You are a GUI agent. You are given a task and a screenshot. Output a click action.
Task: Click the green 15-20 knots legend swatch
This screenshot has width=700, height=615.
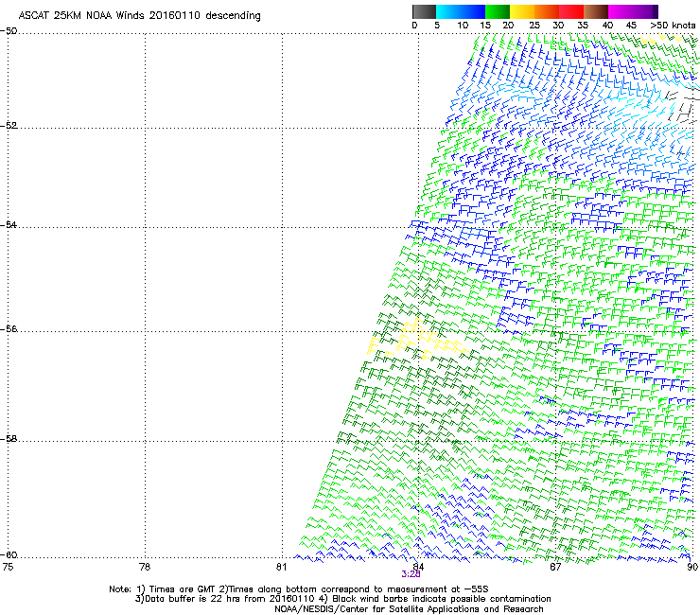coord(498,11)
